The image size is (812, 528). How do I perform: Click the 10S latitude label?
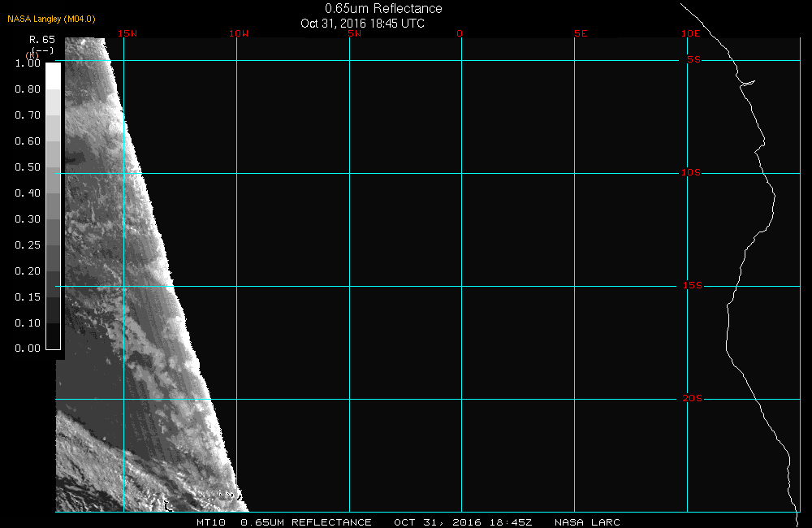(x=691, y=173)
